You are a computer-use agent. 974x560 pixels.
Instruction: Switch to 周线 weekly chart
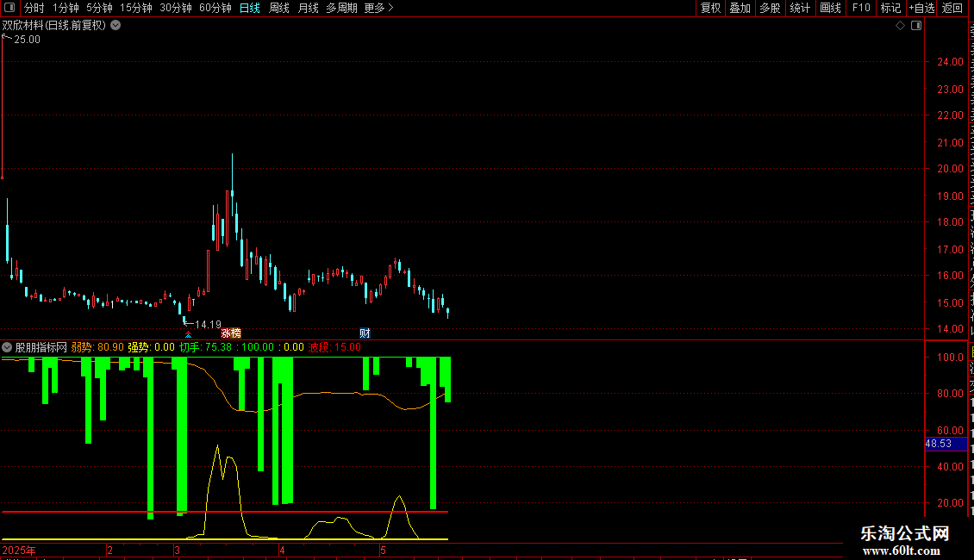pos(279,8)
